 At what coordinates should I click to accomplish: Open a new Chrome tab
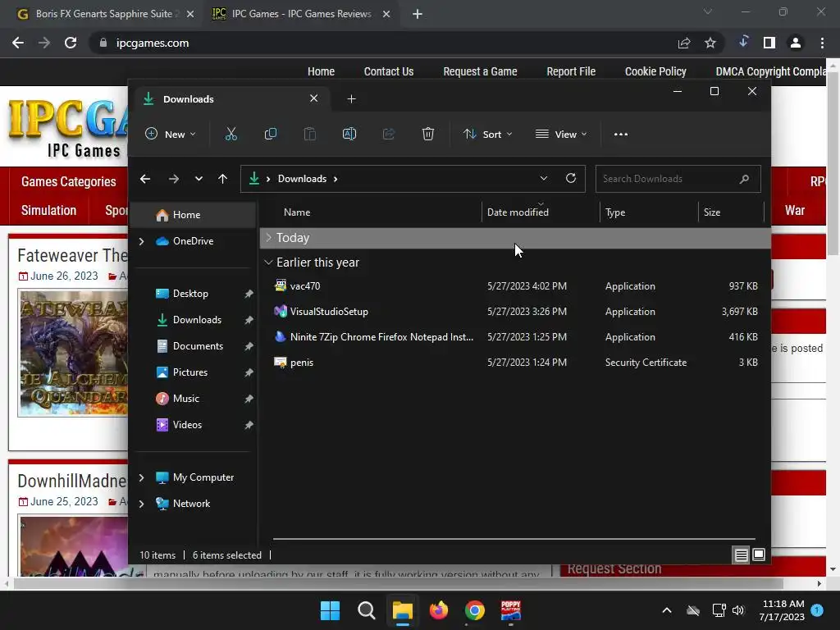(418, 14)
